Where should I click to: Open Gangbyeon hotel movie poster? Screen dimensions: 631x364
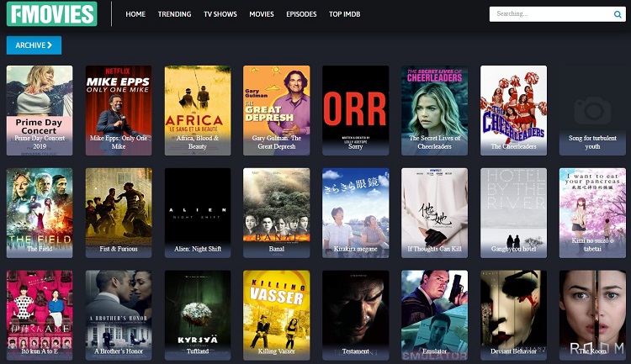tap(513, 213)
